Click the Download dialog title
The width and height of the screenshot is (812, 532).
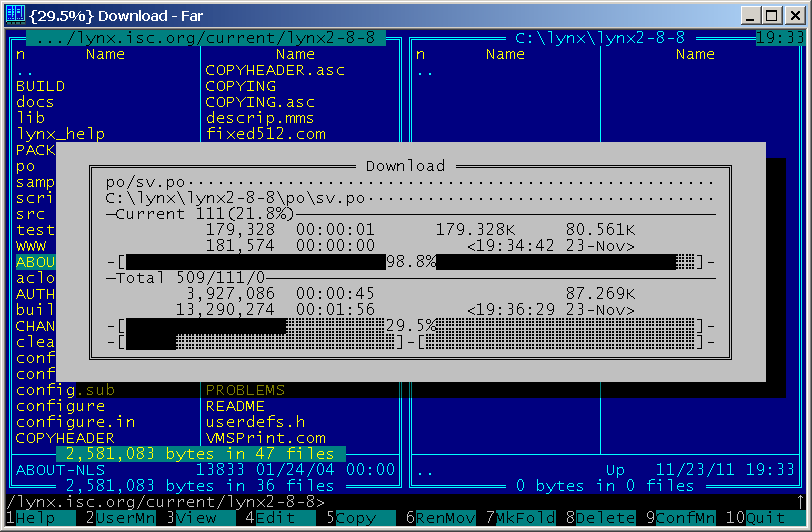[x=405, y=166]
